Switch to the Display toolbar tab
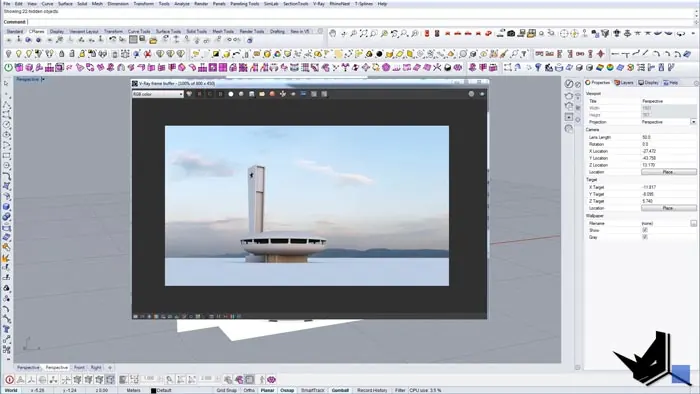Image resolution: width=700 pixels, height=394 pixels. pos(56,32)
